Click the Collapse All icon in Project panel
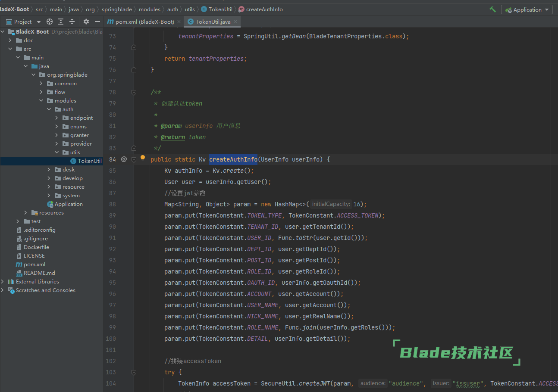Viewport: 558px width, 392px height. tap(72, 22)
